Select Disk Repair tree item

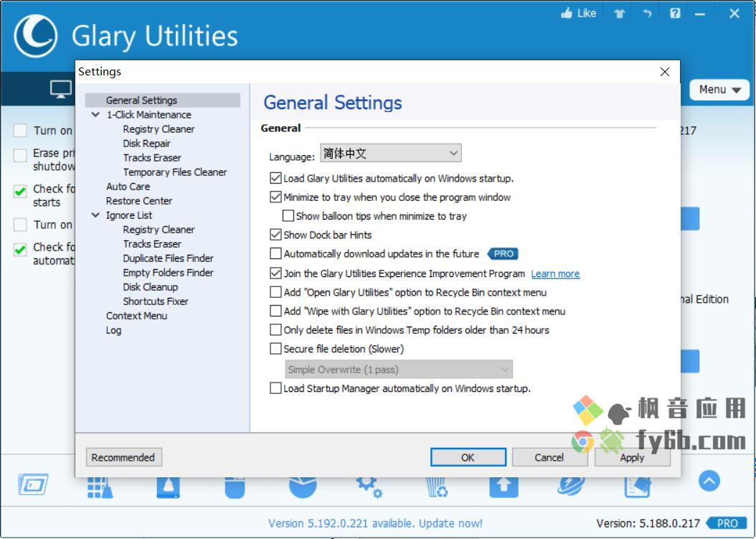(x=146, y=144)
